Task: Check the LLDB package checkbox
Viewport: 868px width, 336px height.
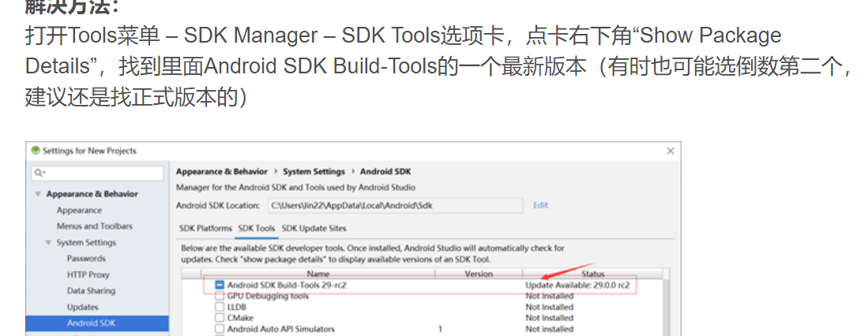Action: click(220, 307)
